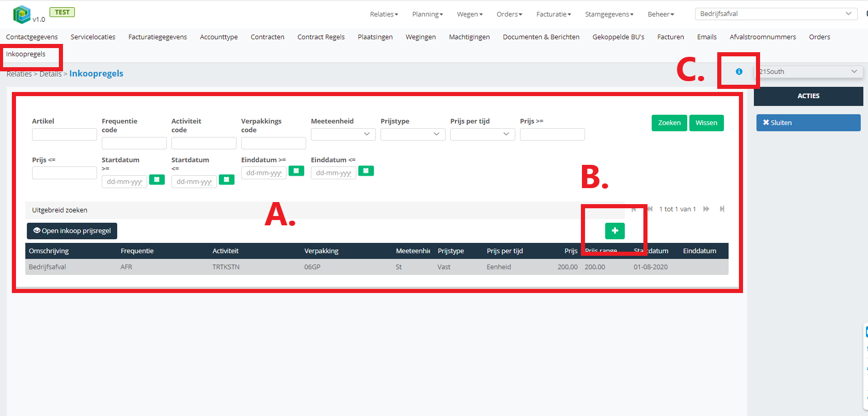
Task: Switch to Documenten & Berichten tab
Action: (541, 37)
